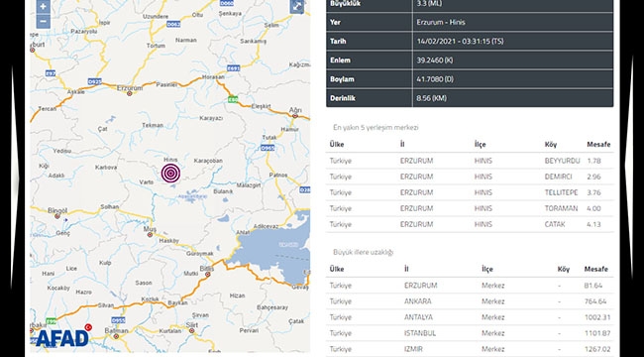Click the Erzurum city marker
The width and height of the screenshot is (644, 357).
coord(130,94)
